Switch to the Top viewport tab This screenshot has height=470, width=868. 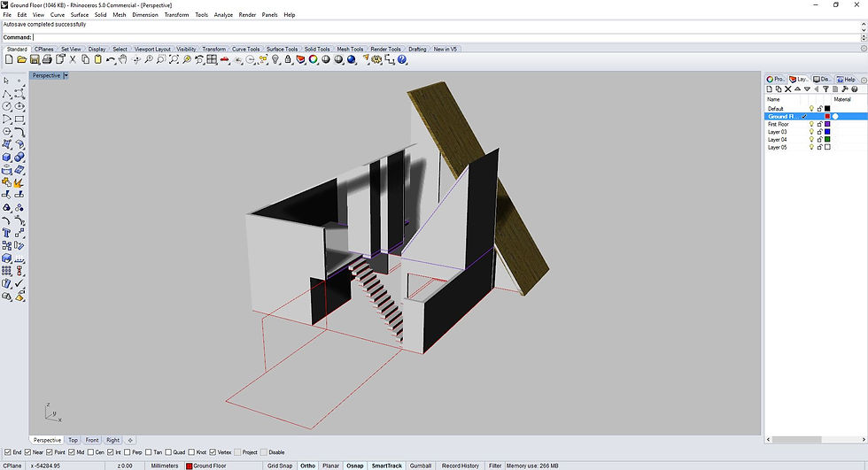click(x=73, y=440)
